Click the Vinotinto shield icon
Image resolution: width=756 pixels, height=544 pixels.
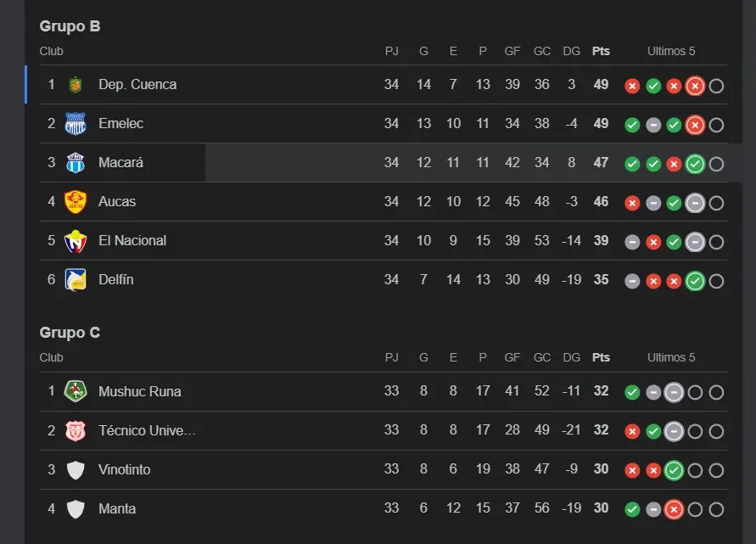tap(76, 470)
